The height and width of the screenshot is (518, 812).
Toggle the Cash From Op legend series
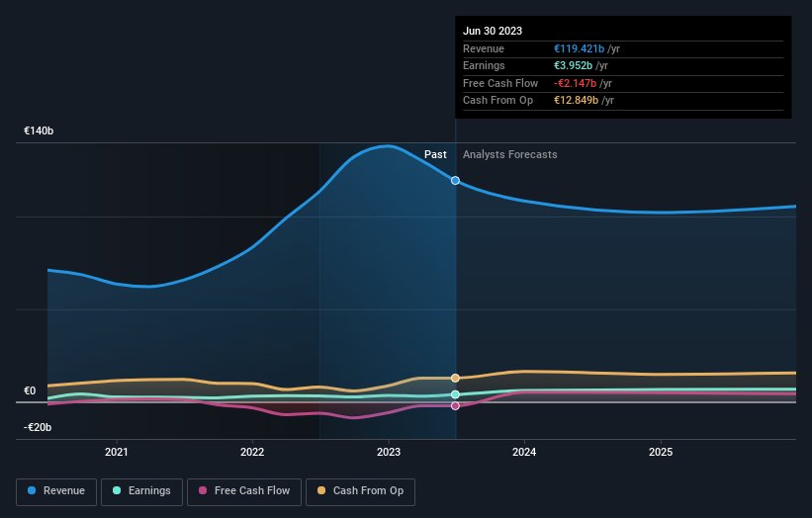(360, 491)
